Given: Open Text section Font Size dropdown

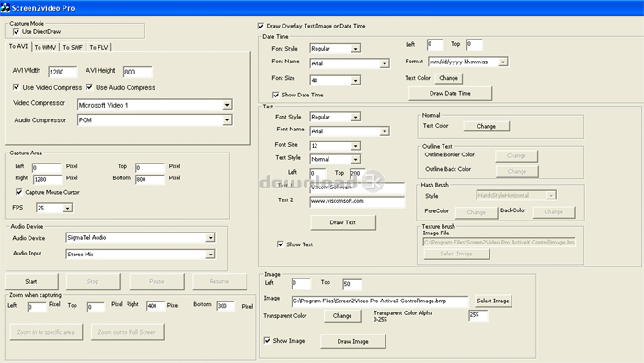Looking at the screenshot, I should pos(356,145).
